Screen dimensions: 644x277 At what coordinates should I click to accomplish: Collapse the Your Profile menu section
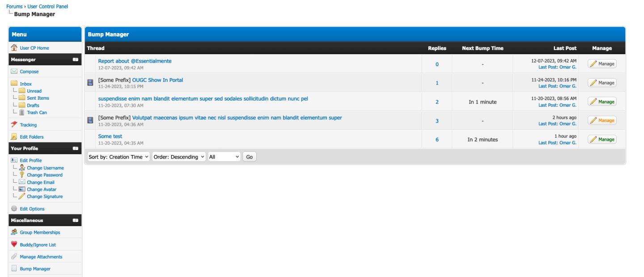76,148
